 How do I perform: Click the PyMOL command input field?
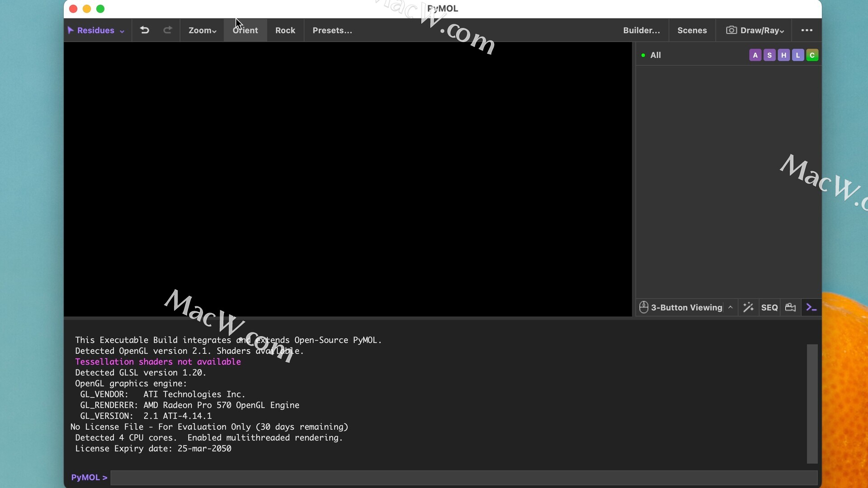[x=464, y=478]
